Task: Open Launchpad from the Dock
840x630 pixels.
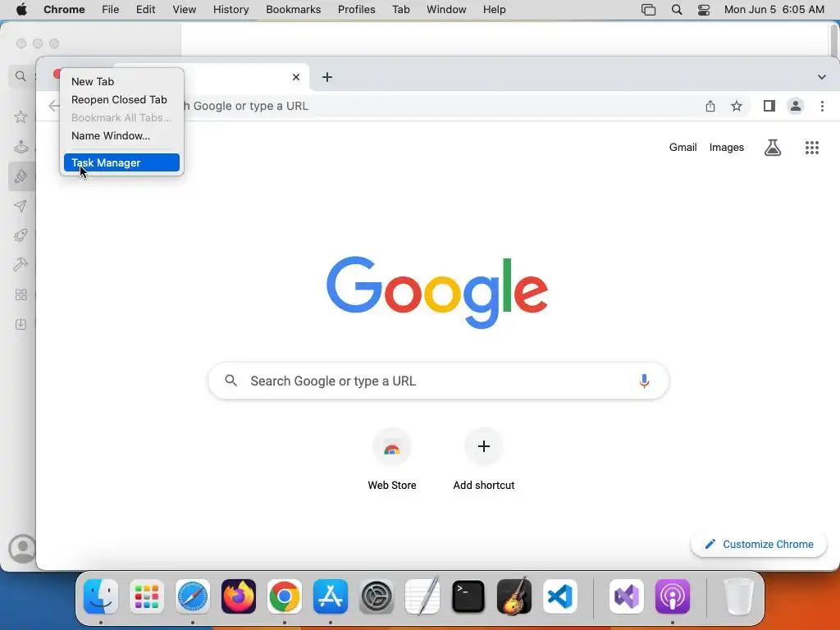Action: coord(147,596)
